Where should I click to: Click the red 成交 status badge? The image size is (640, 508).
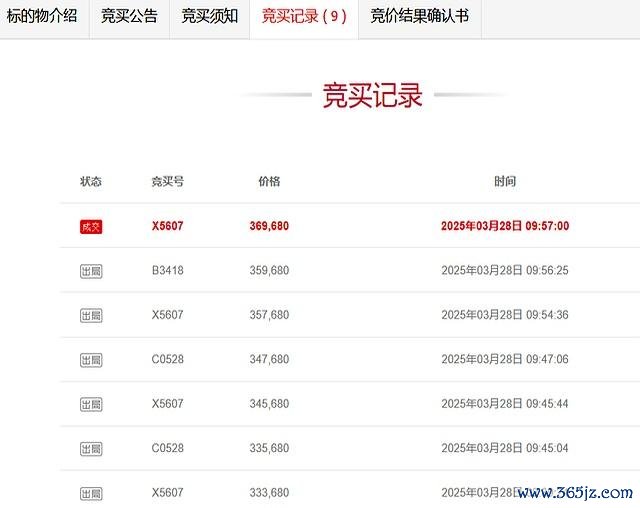click(91, 226)
